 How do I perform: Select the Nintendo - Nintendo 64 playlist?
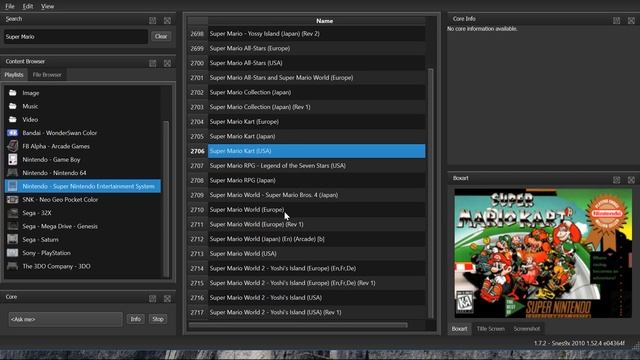pos(82,173)
